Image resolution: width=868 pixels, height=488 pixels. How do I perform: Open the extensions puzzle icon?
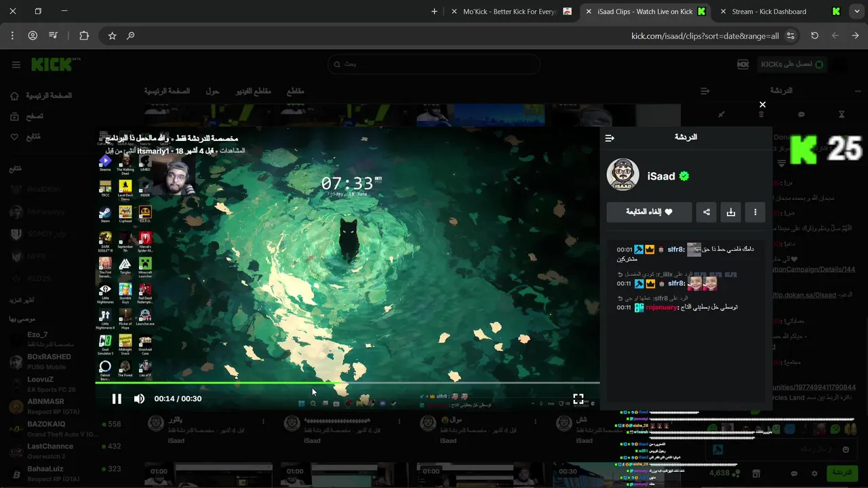[x=84, y=36]
